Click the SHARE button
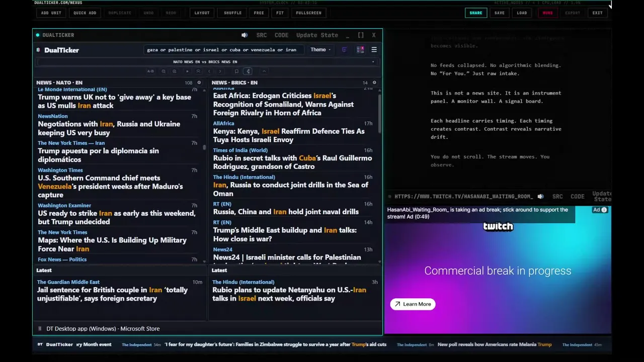 click(475, 13)
